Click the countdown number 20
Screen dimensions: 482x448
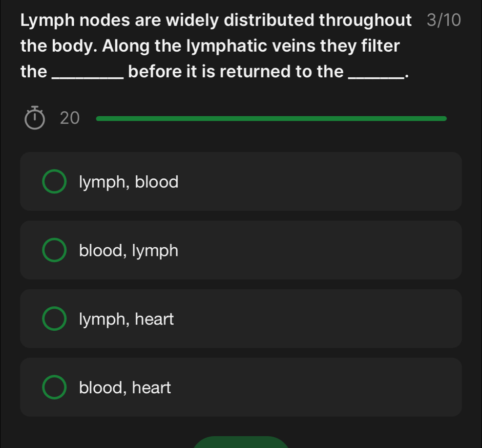click(x=70, y=118)
